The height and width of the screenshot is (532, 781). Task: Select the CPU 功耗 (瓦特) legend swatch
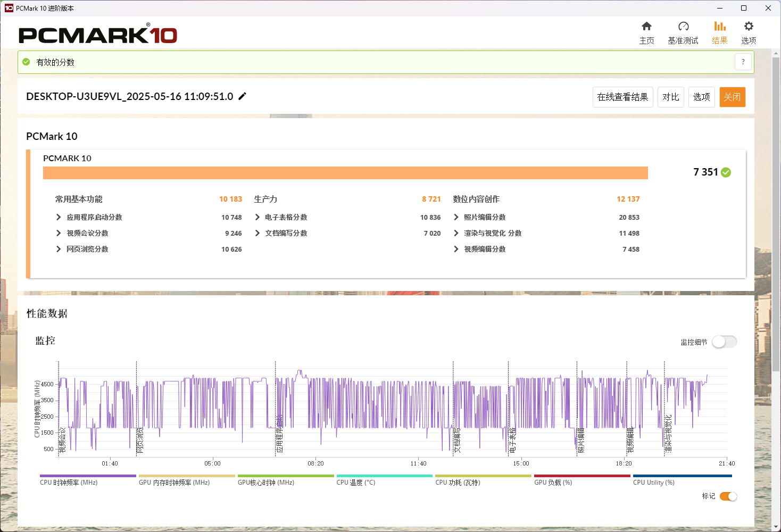click(x=483, y=476)
